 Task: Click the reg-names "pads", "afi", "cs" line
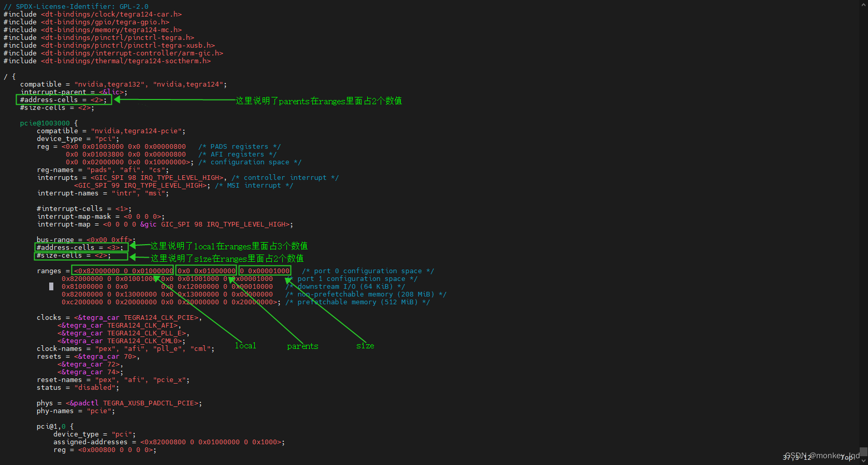point(103,170)
